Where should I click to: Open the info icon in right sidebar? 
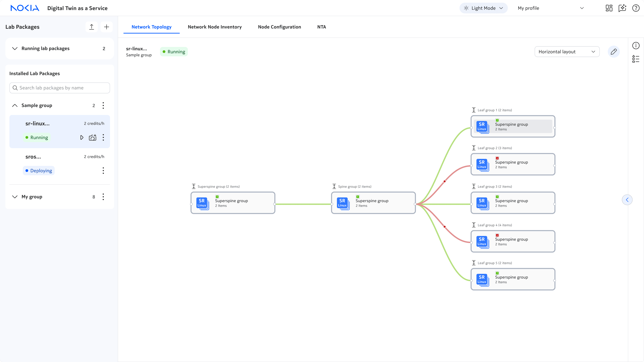(636, 46)
